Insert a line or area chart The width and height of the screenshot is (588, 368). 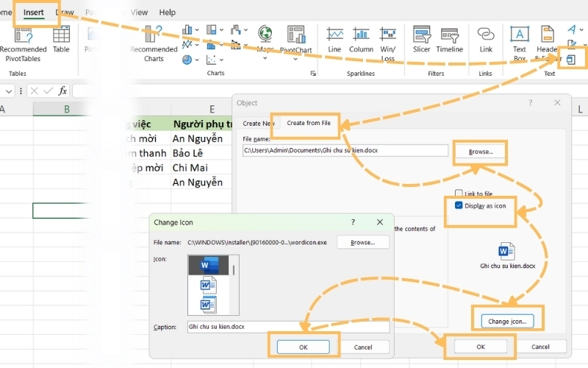tap(187, 45)
